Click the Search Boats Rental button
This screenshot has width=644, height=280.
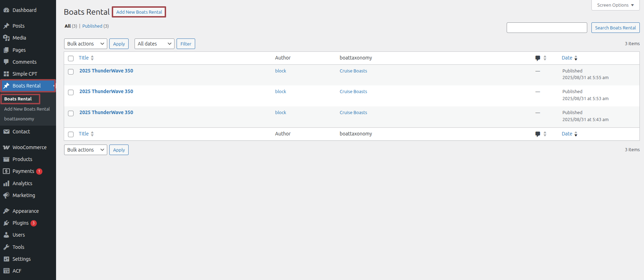pos(615,28)
